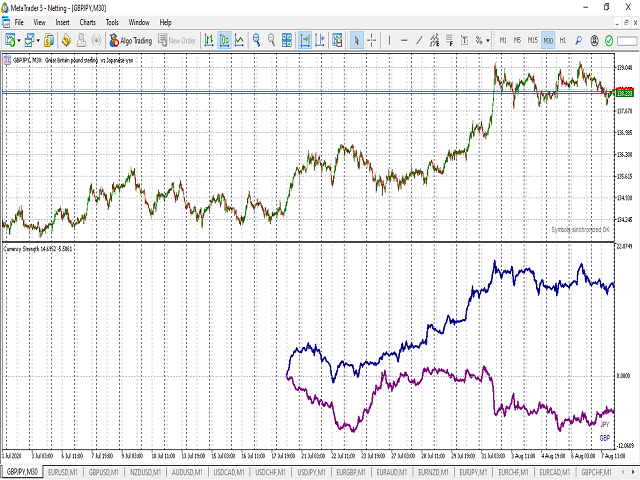
Task: Select the crosshair tool
Action: point(372,41)
